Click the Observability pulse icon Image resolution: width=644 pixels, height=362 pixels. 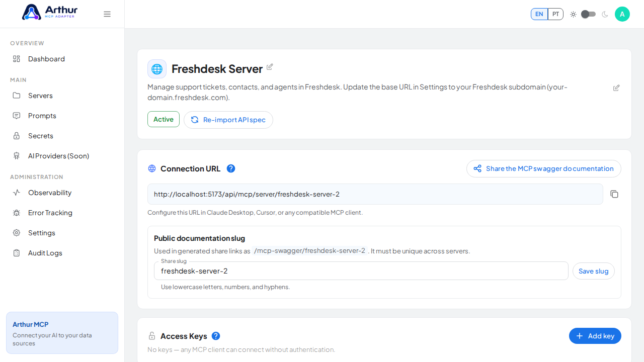[x=17, y=193]
